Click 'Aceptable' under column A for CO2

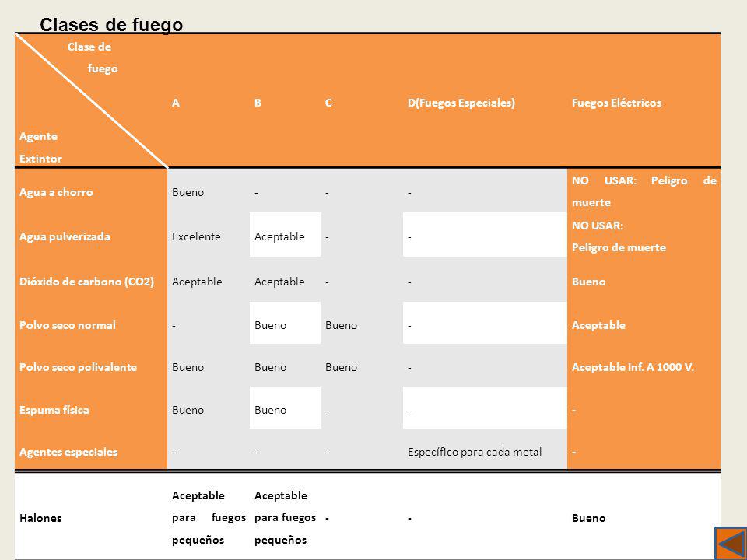pos(197,282)
